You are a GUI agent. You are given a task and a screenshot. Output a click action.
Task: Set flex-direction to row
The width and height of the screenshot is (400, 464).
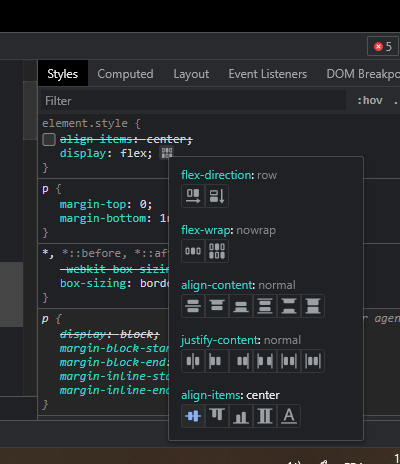[193, 196]
